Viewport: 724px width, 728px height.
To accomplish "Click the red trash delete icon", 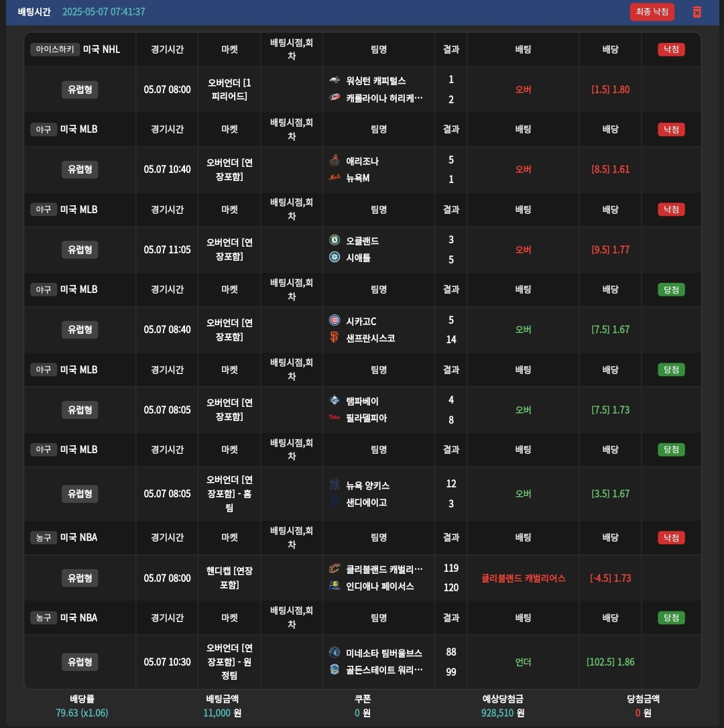I will 697,12.
